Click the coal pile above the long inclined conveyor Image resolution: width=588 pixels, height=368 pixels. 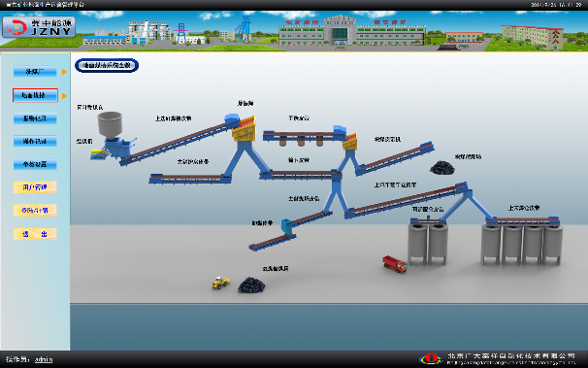pos(442,168)
